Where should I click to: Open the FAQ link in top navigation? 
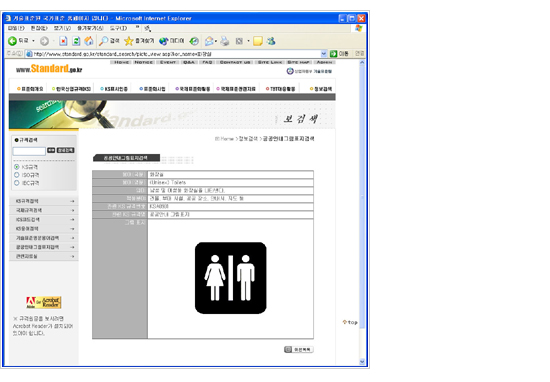(207, 62)
